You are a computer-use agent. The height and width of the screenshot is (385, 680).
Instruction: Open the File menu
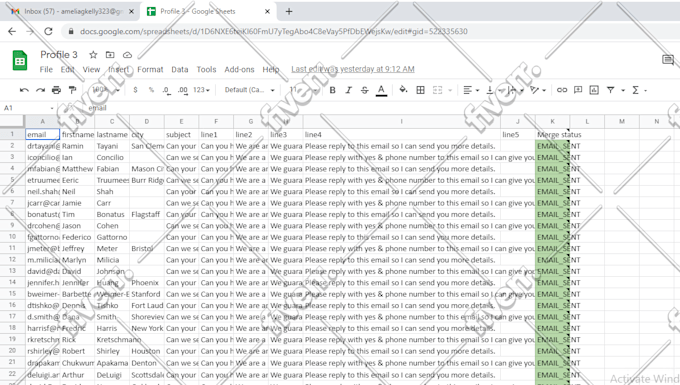coord(46,69)
